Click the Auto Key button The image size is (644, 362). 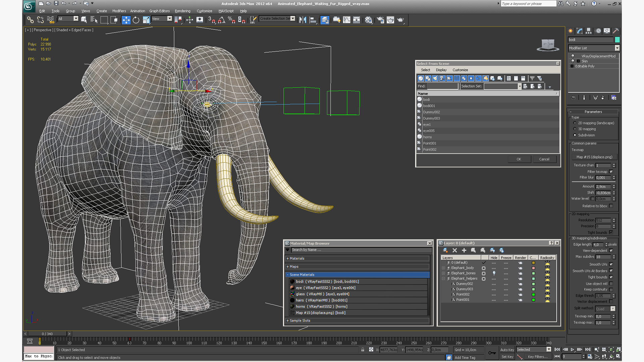coord(507,350)
